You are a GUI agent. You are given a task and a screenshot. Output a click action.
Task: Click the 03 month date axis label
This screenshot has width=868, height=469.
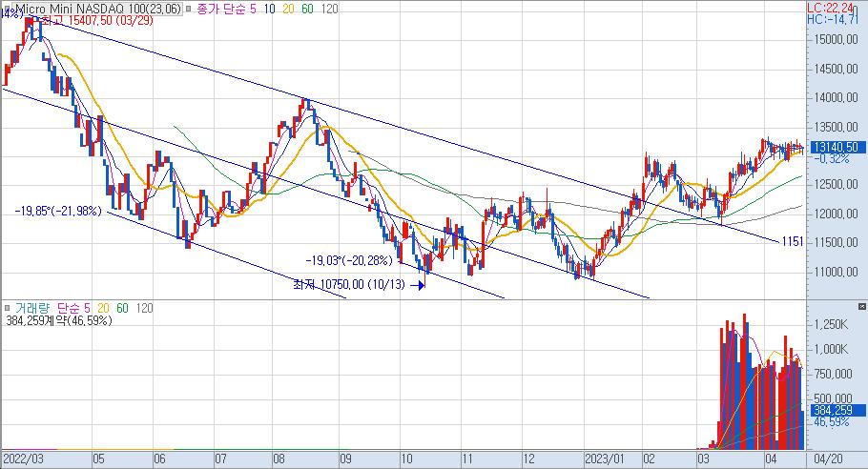click(703, 459)
